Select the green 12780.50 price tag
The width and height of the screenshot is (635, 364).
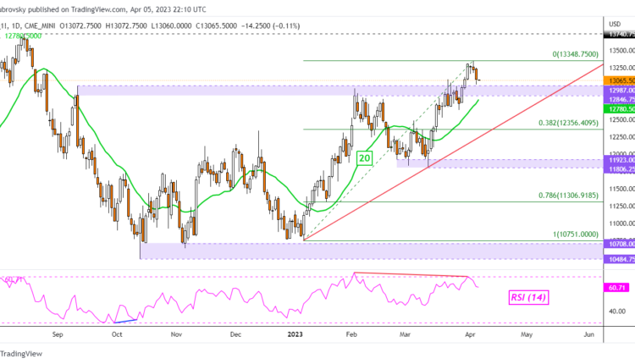pyautogui.click(x=619, y=109)
